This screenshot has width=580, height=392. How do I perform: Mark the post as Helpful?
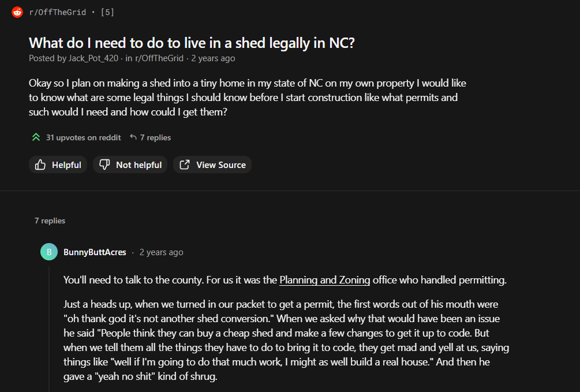click(58, 165)
